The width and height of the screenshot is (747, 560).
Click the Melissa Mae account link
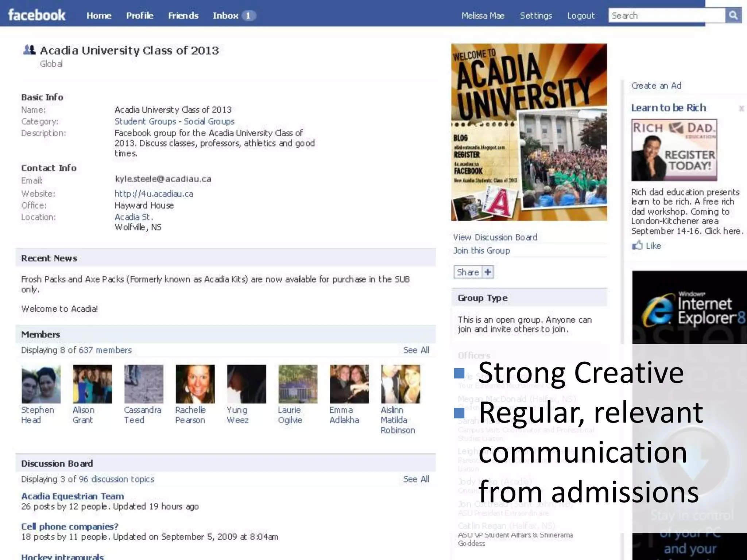click(x=483, y=16)
